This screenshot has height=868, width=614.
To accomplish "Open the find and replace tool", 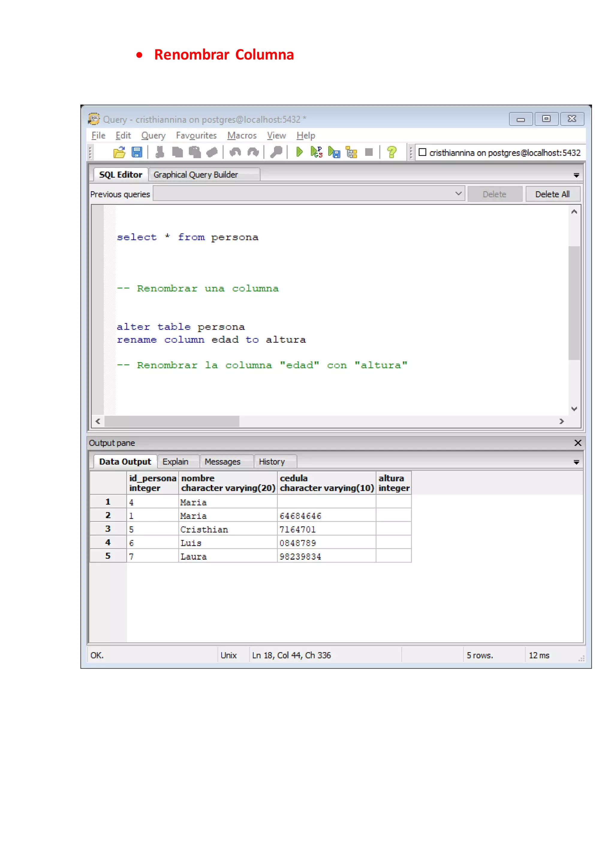I will pos(276,152).
